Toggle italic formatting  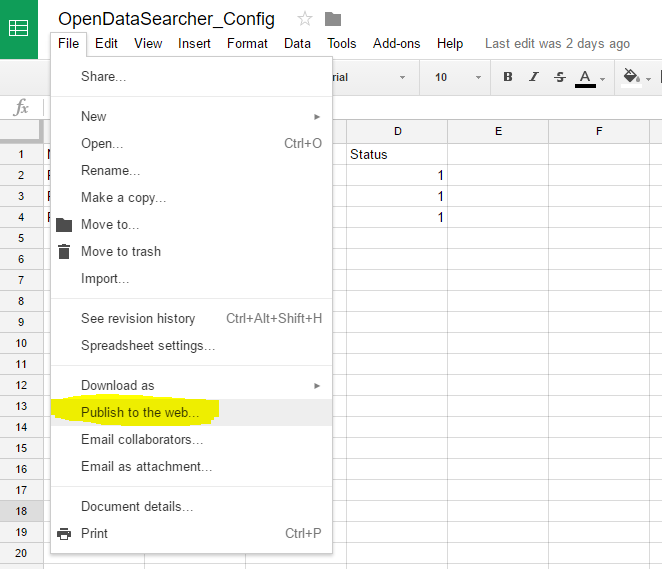click(534, 77)
